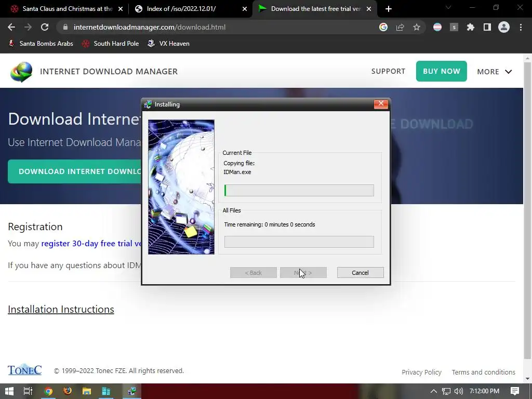Open the network status tray icon
This screenshot has width=532, height=399.
(x=446, y=391)
